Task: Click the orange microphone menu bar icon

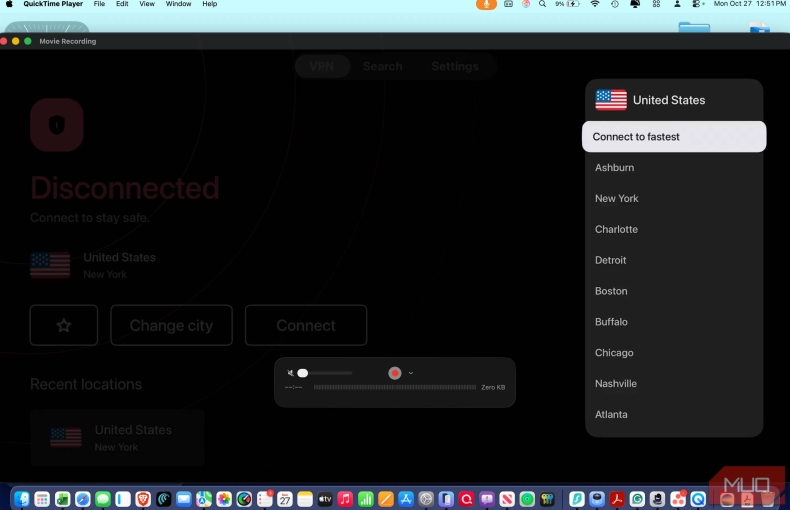Action: (x=487, y=4)
